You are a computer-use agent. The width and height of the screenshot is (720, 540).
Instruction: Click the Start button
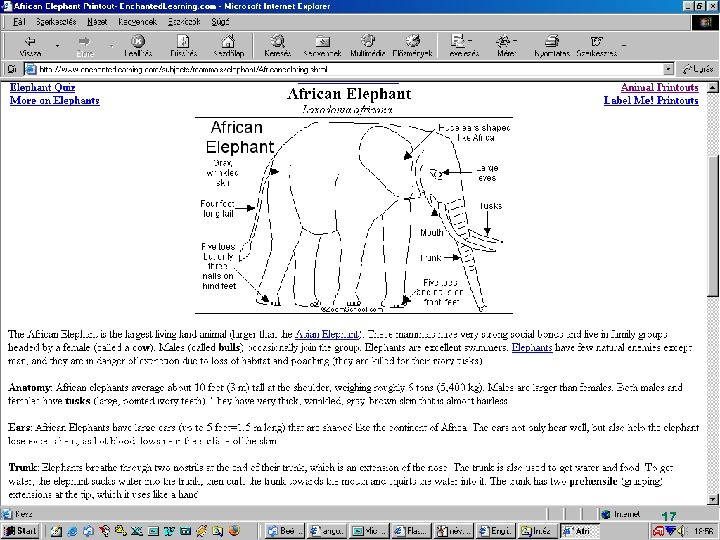click(20, 531)
